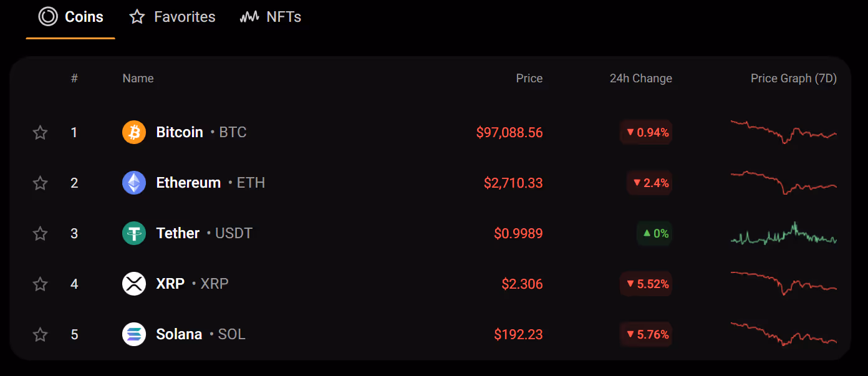Click XRP's 5.52% change badge

click(647, 284)
